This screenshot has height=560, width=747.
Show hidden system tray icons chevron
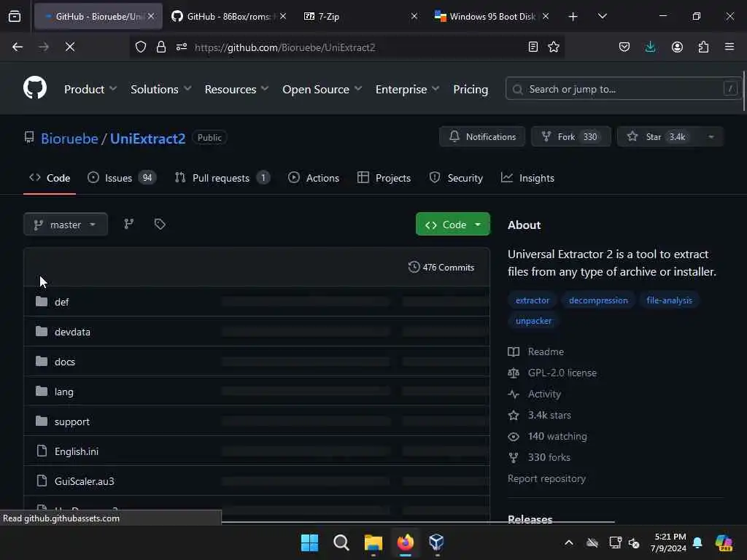[x=569, y=542]
